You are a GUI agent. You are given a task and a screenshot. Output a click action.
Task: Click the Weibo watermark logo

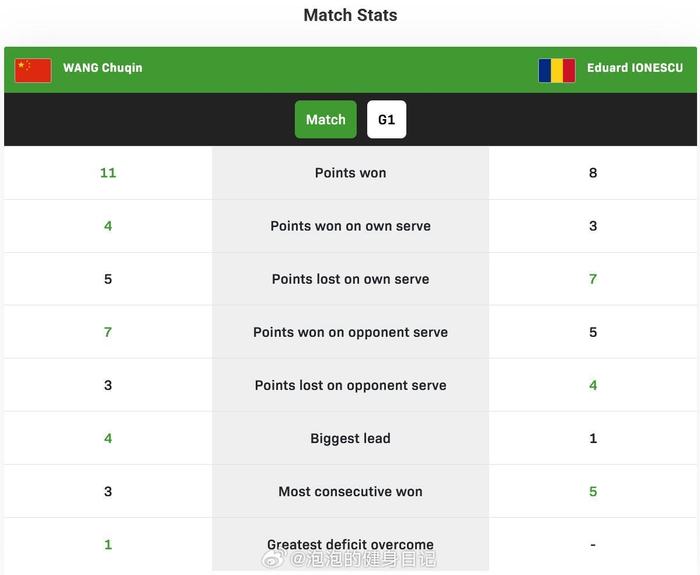[273, 559]
